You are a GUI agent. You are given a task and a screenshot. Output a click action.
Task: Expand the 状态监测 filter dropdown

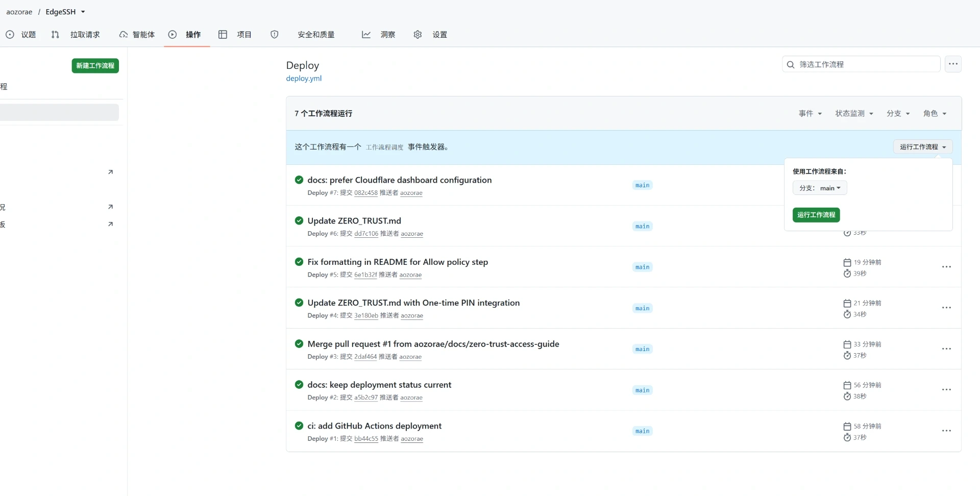(x=854, y=113)
